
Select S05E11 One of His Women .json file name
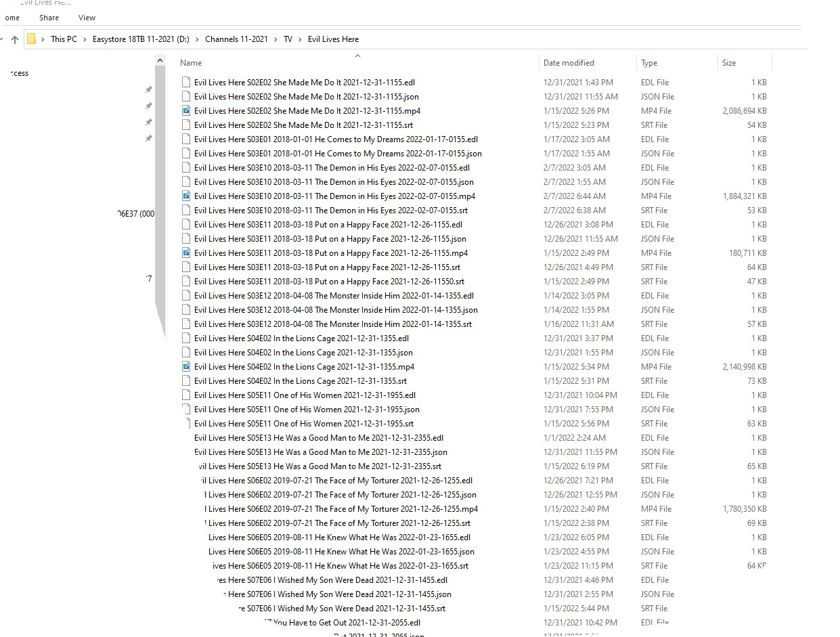(307, 409)
